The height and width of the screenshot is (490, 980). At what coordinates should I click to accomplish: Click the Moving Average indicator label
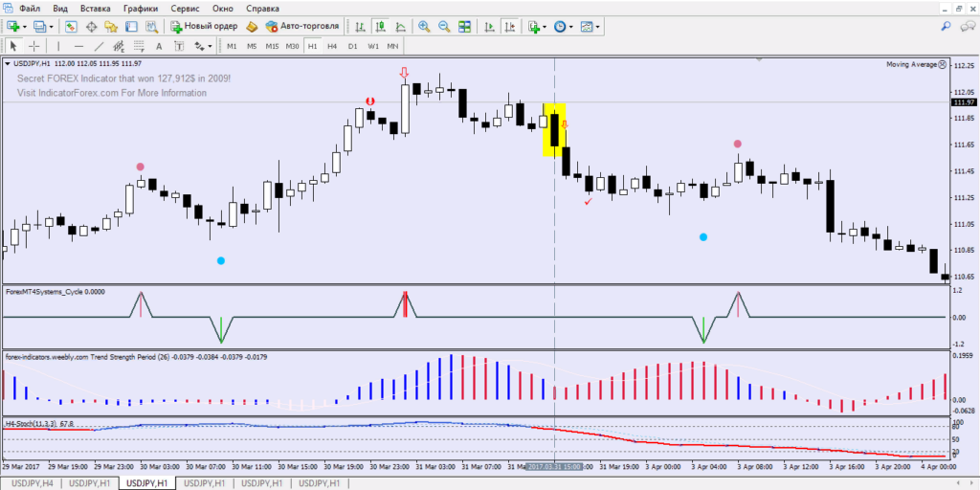[910, 64]
